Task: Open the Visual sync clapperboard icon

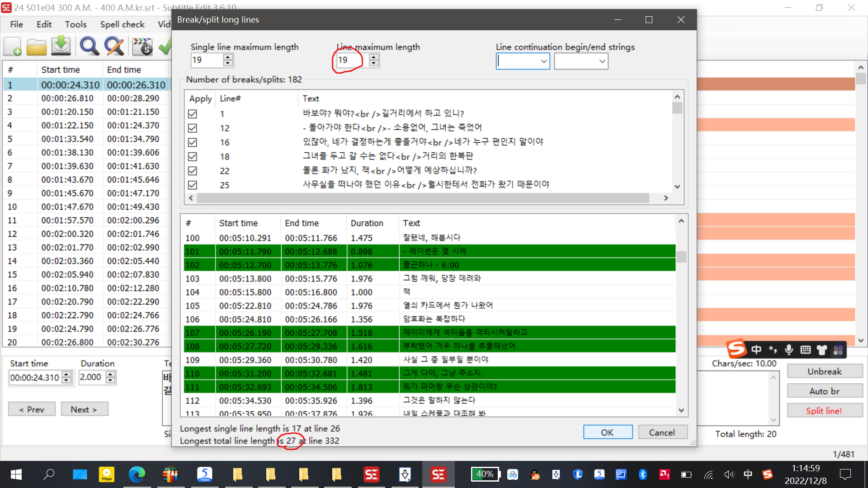Action: pyautogui.click(x=142, y=47)
